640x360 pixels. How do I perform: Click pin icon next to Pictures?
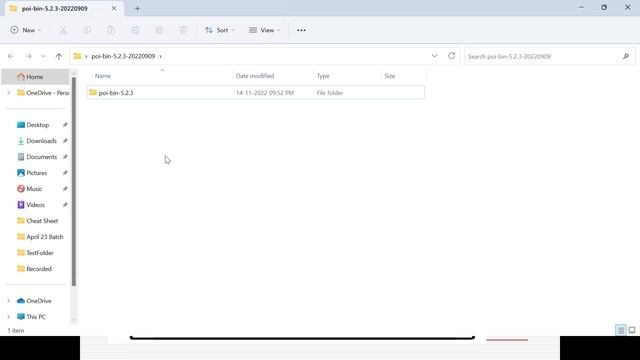click(x=65, y=173)
